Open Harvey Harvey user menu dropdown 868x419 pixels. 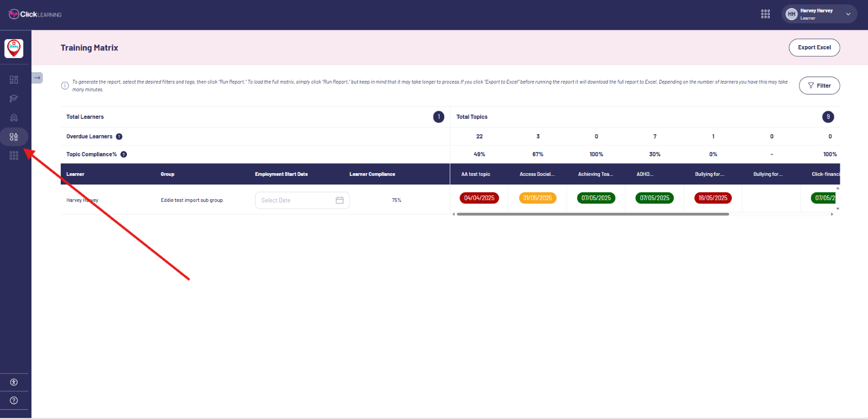pyautogui.click(x=819, y=14)
